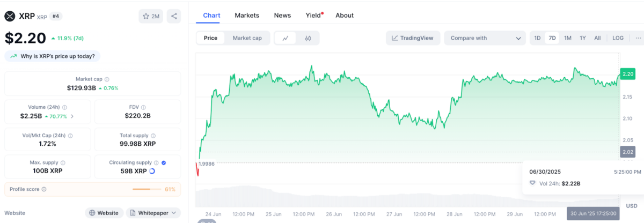Click the 26 Jun date axis label
Viewport: 644px width, 223px height.
click(334, 213)
